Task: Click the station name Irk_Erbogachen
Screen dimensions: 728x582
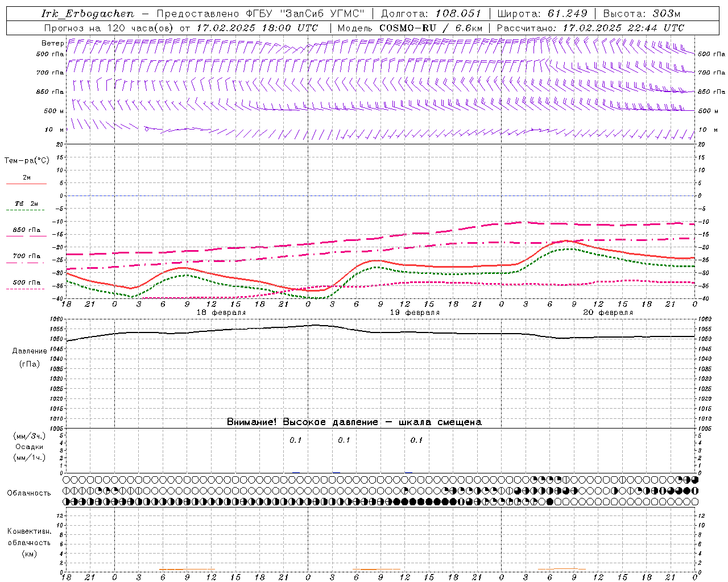Action: [88, 14]
